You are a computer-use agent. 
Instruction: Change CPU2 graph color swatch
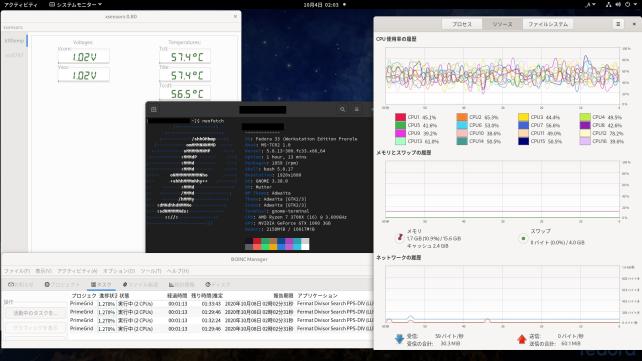(x=462, y=117)
